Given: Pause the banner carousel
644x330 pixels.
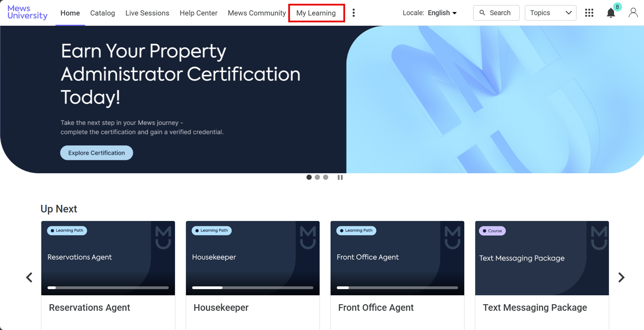Looking at the screenshot, I should pyautogui.click(x=340, y=177).
